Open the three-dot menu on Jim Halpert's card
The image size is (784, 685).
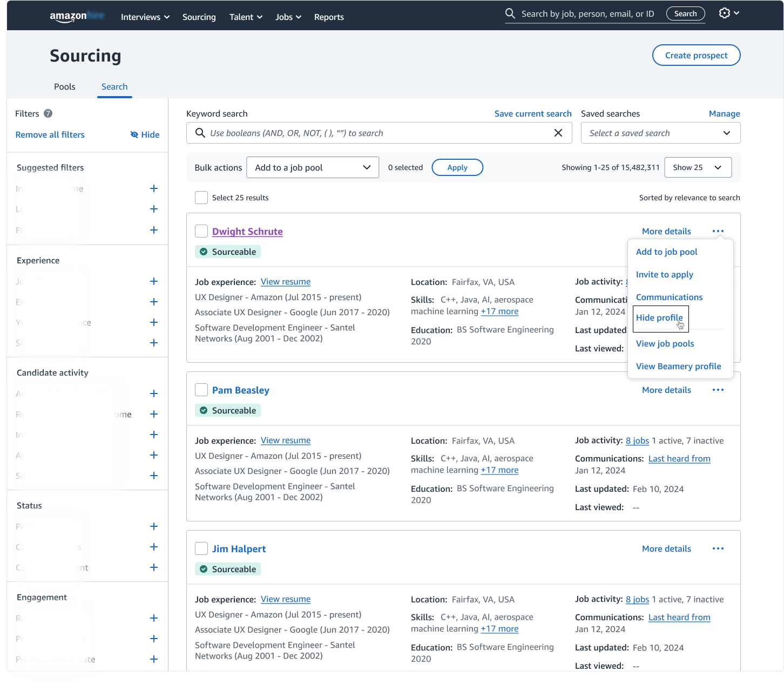click(718, 548)
